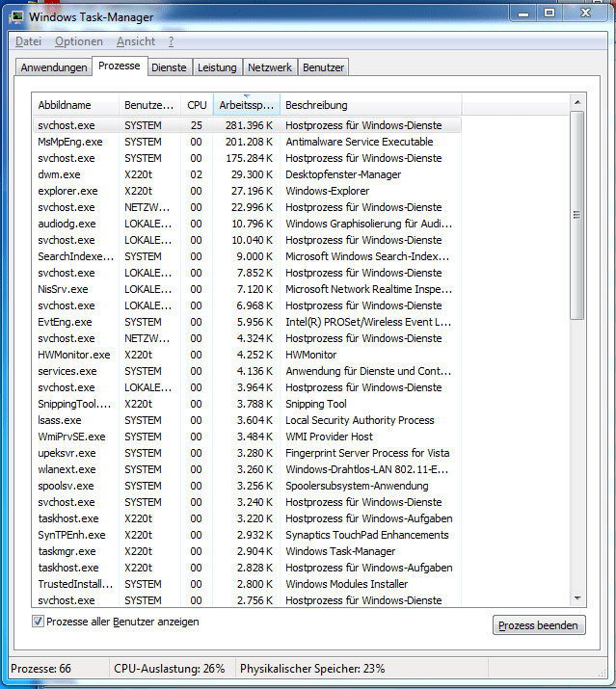Select the EvtEng.exe process row

click(247, 322)
